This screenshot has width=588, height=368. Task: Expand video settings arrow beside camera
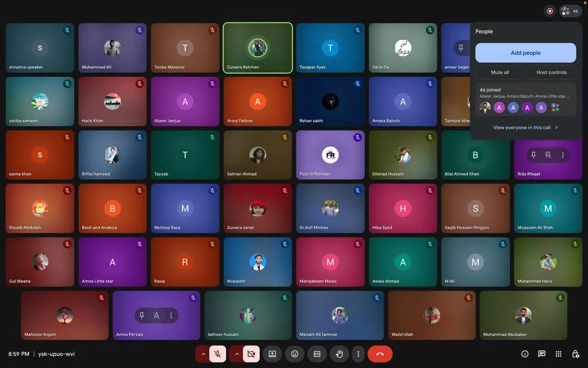(x=236, y=354)
